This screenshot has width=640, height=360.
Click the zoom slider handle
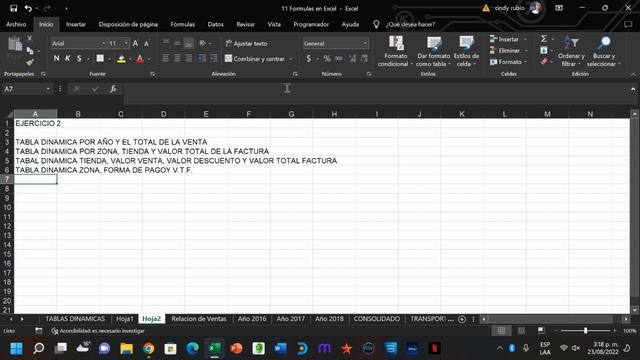585,331
